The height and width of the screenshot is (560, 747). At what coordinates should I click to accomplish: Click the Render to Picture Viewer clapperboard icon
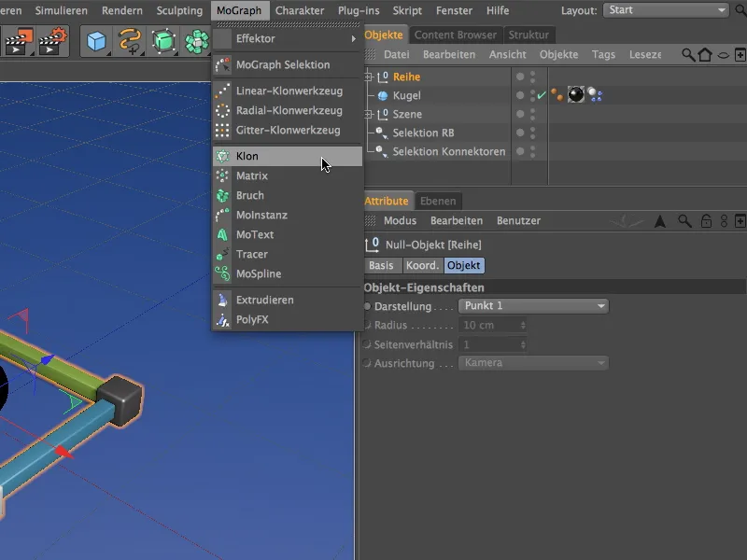click(x=19, y=41)
